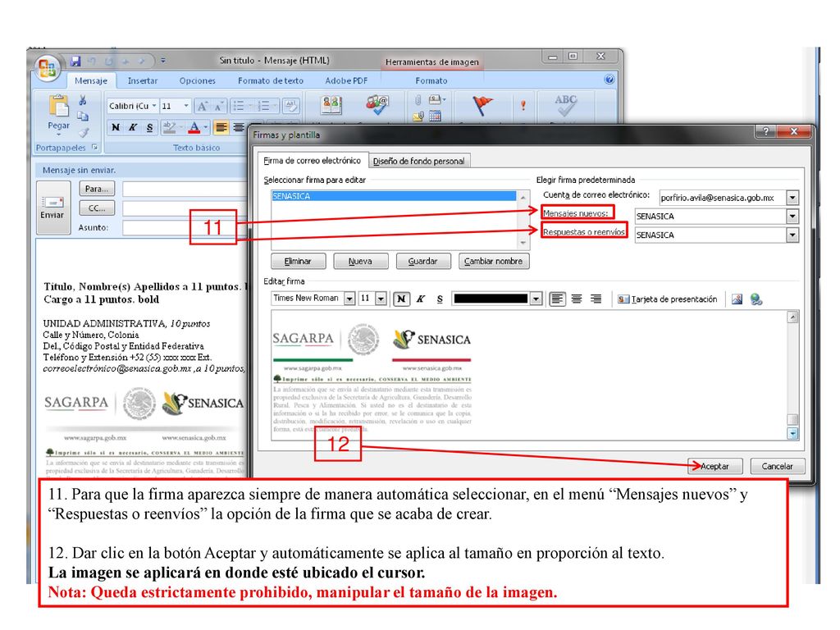The width and height of the screenshot is (840, 630).
Task: Click the Enviar send button
Action: point(52,208)
